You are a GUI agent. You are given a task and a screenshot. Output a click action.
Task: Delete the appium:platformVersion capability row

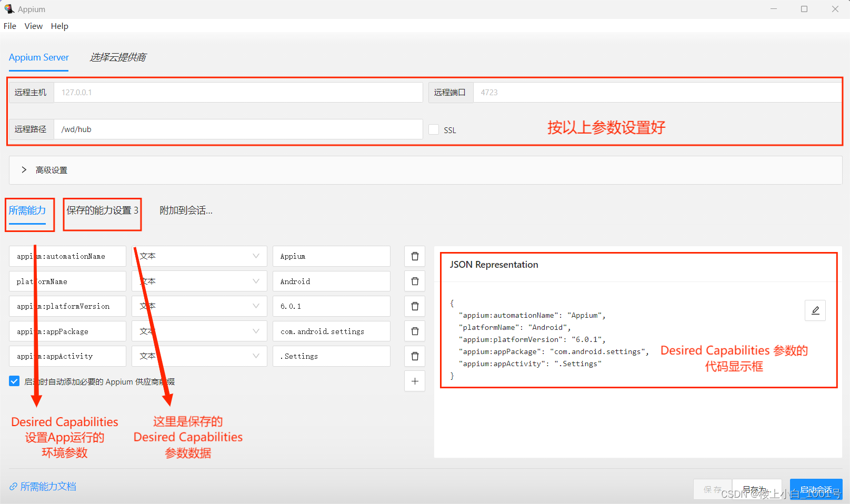(415, 306)
